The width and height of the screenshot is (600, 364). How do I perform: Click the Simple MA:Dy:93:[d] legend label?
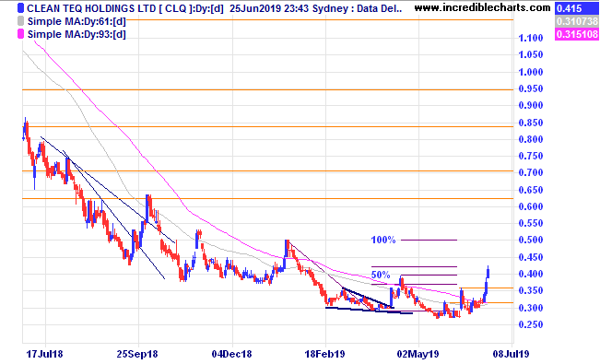click(76, 34)
